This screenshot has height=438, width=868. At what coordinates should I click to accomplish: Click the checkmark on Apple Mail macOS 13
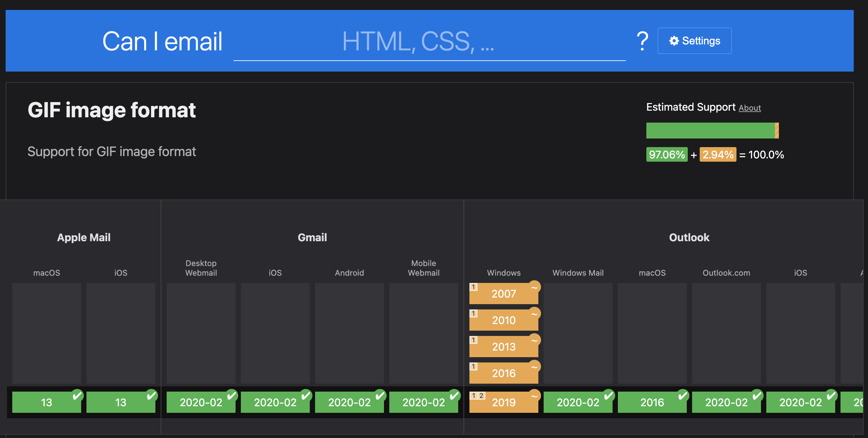pyautogui.click(x=77, y=396)
